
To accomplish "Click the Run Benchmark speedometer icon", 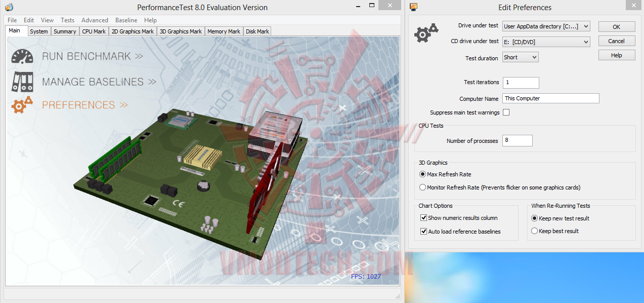I will tap(22, 56).
